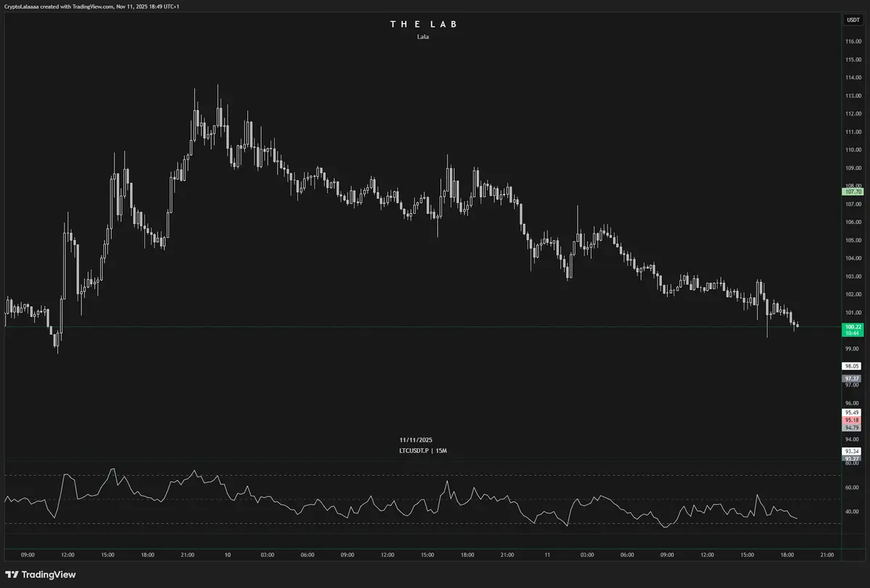
Task: Click the 106.00 price axis label
Action: point(853,222)
